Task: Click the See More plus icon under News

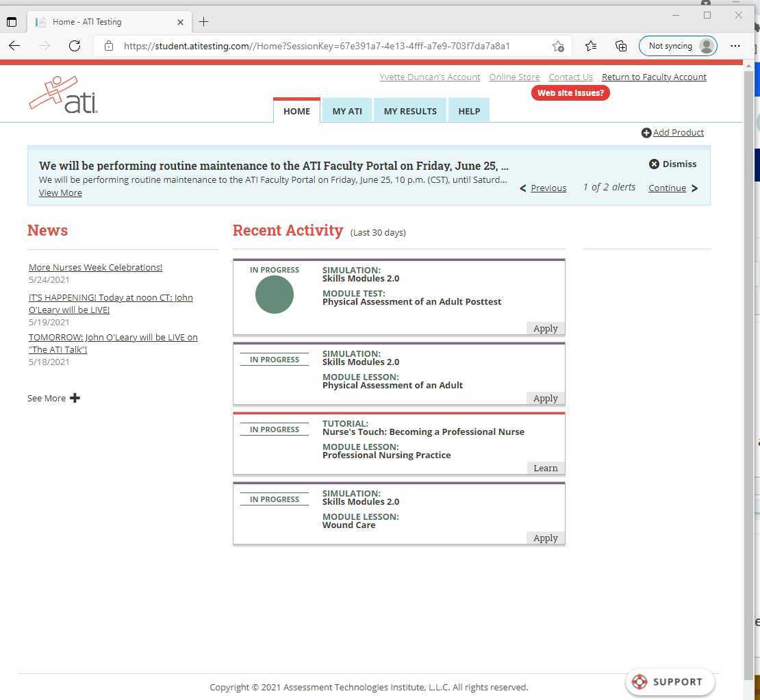Action: click(75, 397)
